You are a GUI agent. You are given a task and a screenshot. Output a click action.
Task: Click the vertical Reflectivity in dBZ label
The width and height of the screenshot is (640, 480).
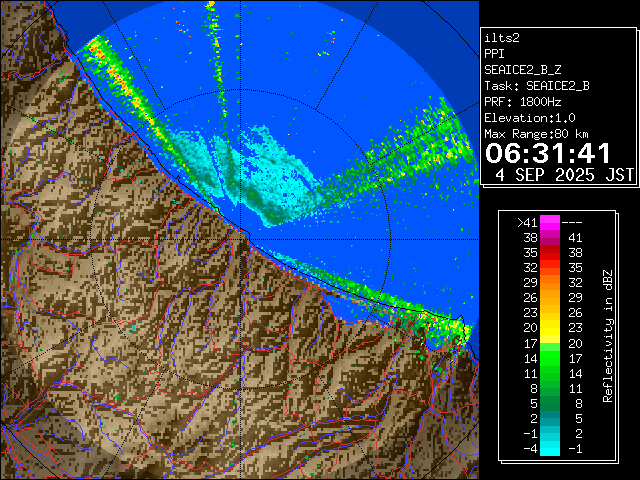(x=607, y=335)
